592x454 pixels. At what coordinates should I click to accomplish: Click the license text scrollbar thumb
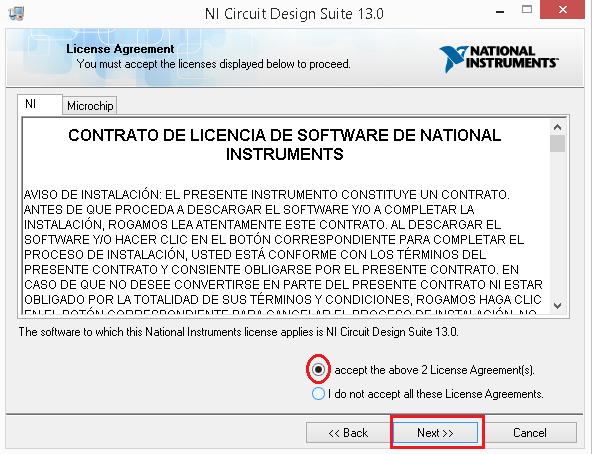point(557,144)
